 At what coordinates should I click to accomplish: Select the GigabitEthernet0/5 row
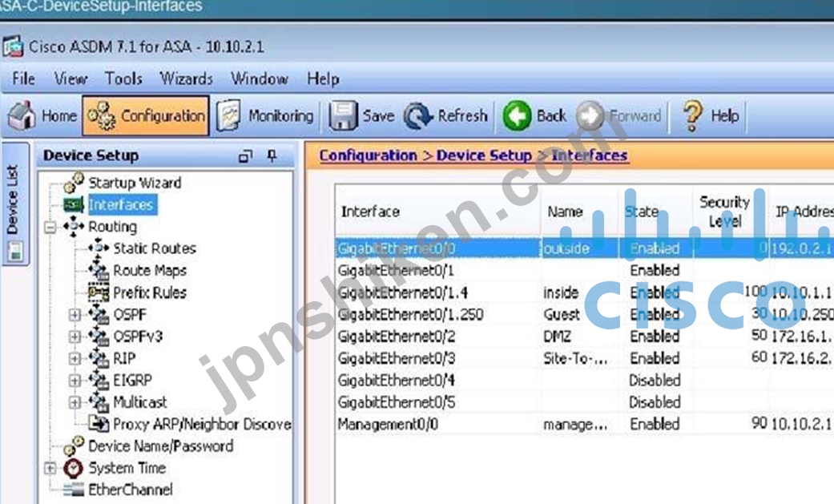[585, 401]
